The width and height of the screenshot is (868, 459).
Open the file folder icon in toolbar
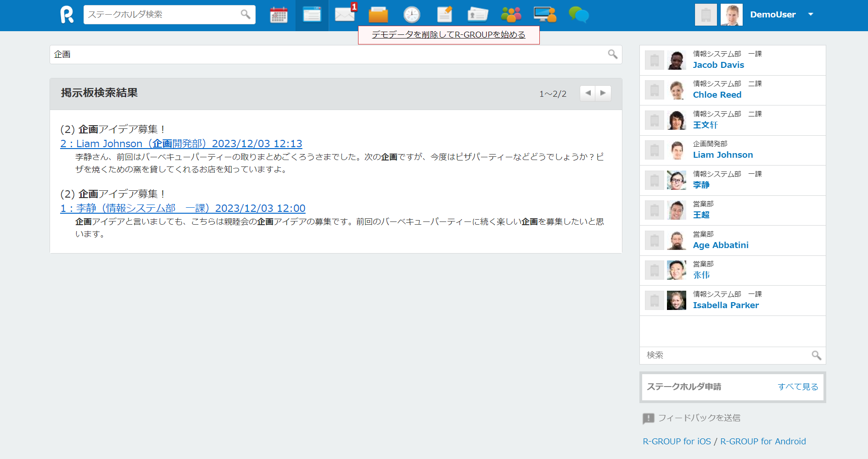point(378,15)
